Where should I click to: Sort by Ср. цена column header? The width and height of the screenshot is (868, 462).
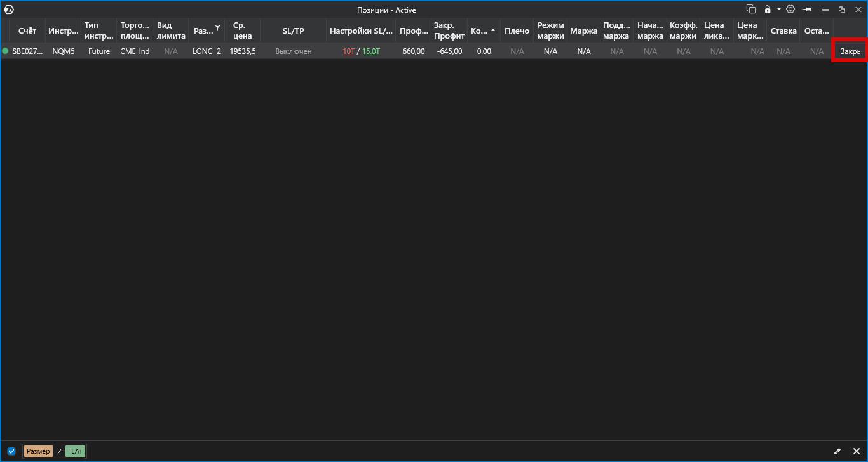tap(242, 31)
